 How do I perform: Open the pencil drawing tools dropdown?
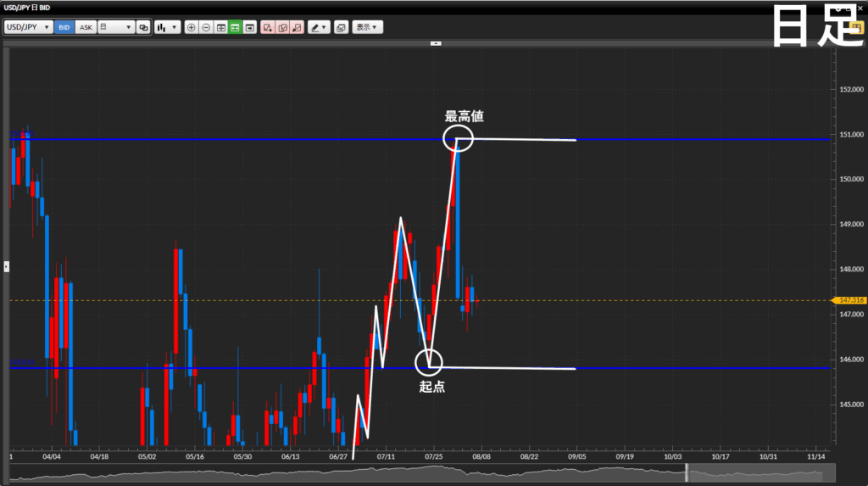pyautogui.click(x=319, y=27)
